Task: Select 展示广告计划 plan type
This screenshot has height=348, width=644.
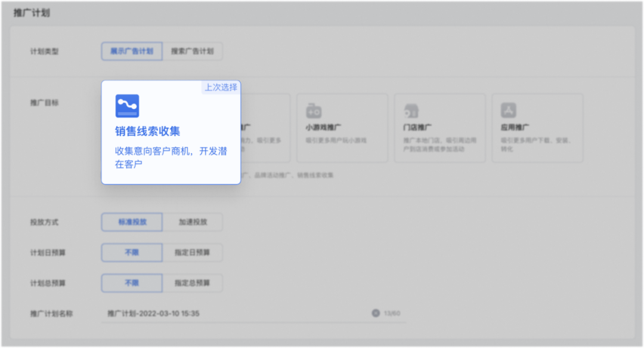Action: 132,51
